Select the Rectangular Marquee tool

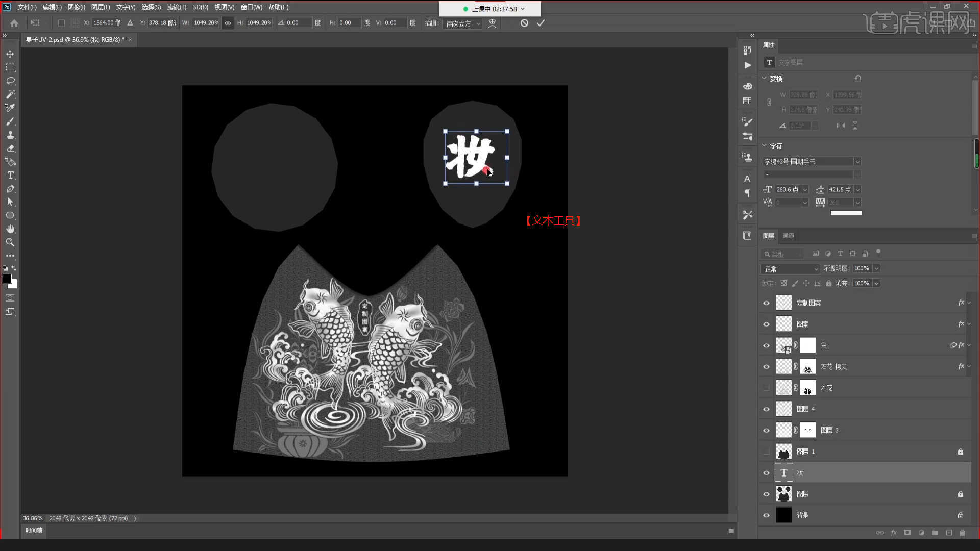[10, 67]
